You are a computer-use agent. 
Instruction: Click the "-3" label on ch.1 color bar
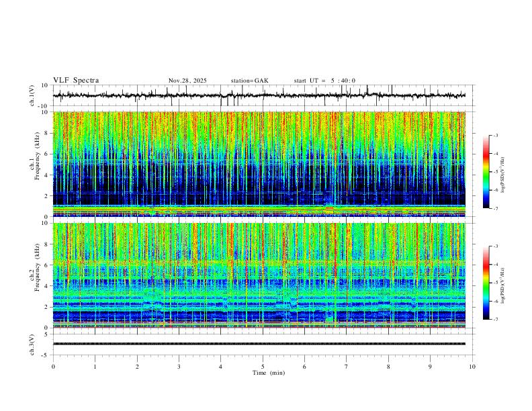click(495, 135)
